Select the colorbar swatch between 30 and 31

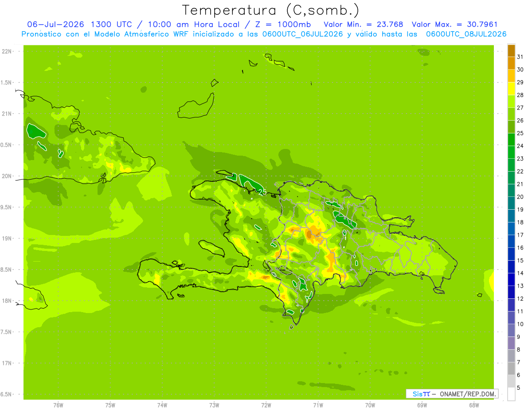point(511,63)
